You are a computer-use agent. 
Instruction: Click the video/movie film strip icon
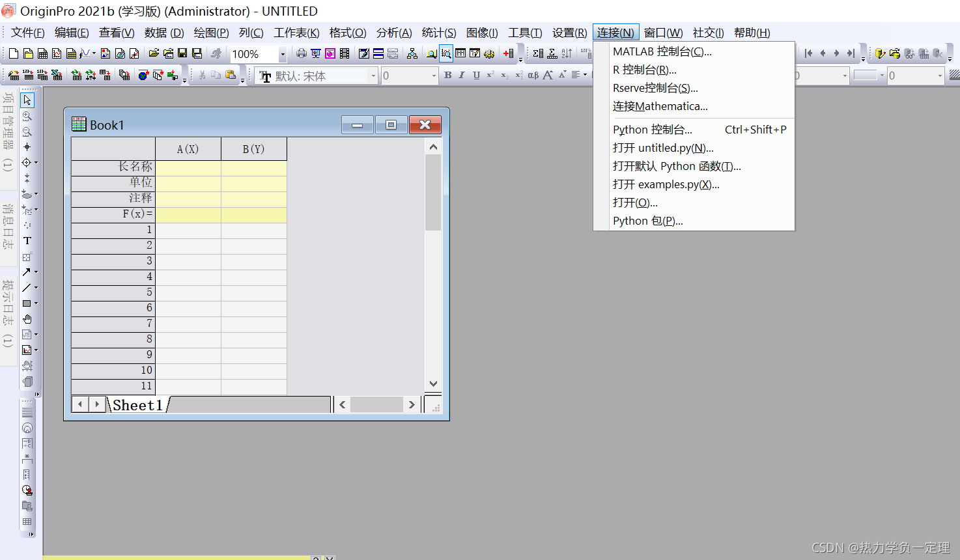point(345,53)
